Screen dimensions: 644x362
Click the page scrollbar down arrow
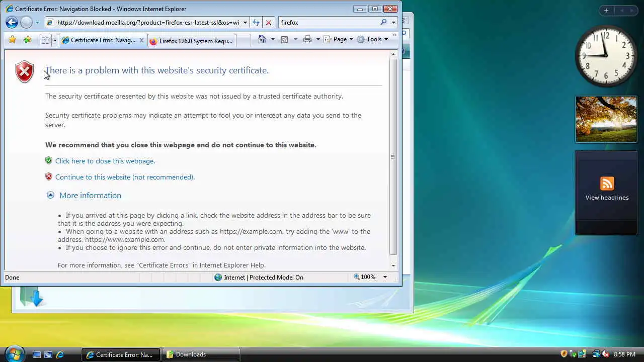coord(393,265)
